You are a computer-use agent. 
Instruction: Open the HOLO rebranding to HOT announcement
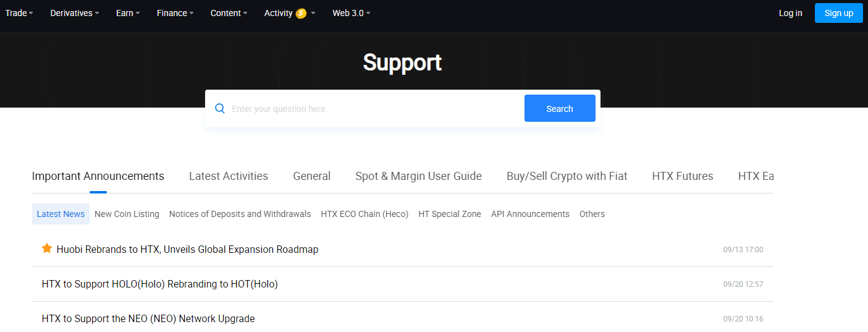coord(160,284)
